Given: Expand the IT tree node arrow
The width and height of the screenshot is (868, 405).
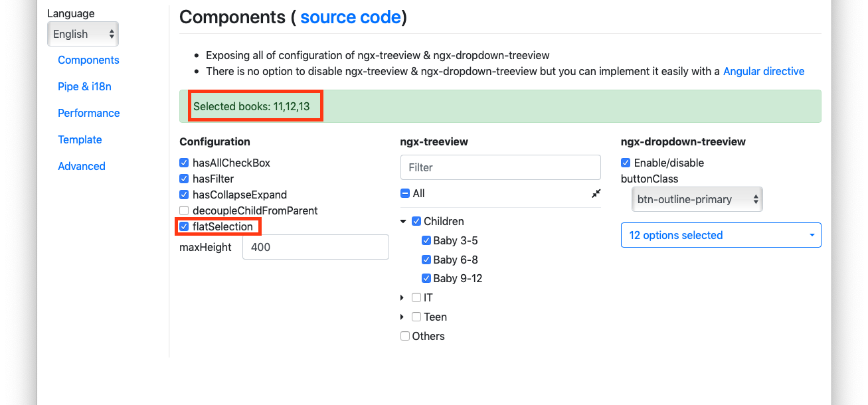Looking at the screenshot, I should (x=402, y=297).
